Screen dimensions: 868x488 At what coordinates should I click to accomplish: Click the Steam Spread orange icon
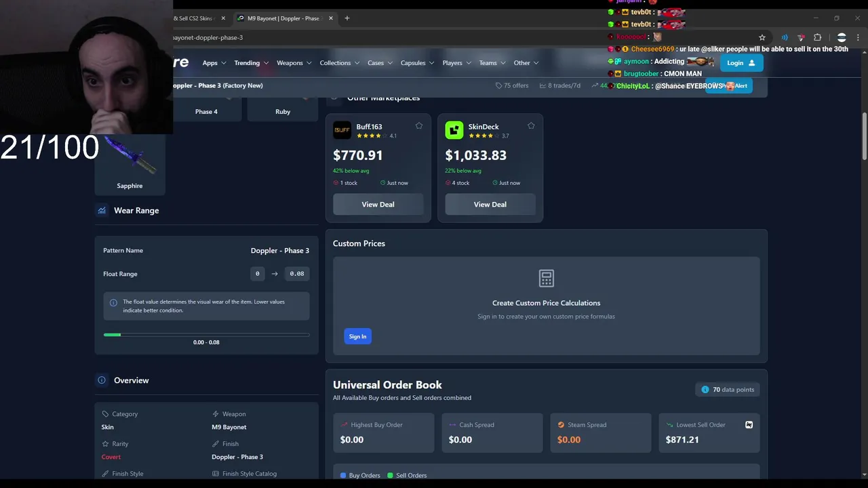tap(561, 425)
